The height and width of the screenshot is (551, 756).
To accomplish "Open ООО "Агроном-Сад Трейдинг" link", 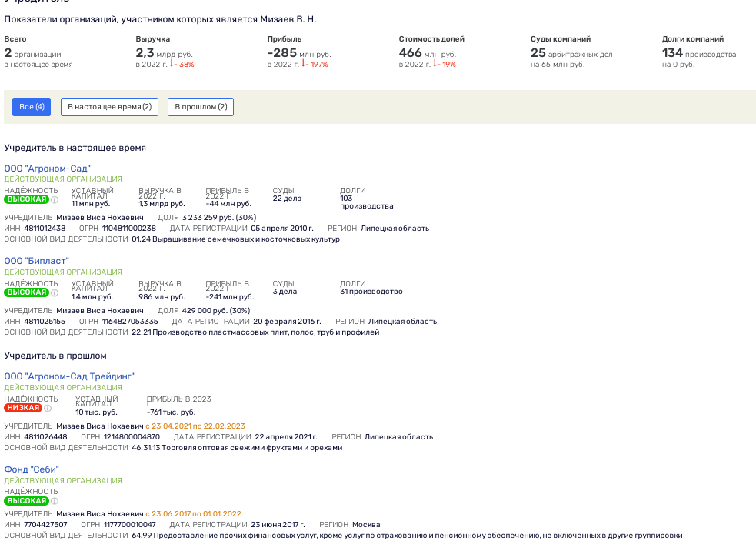I will click(x=69, y=376).
